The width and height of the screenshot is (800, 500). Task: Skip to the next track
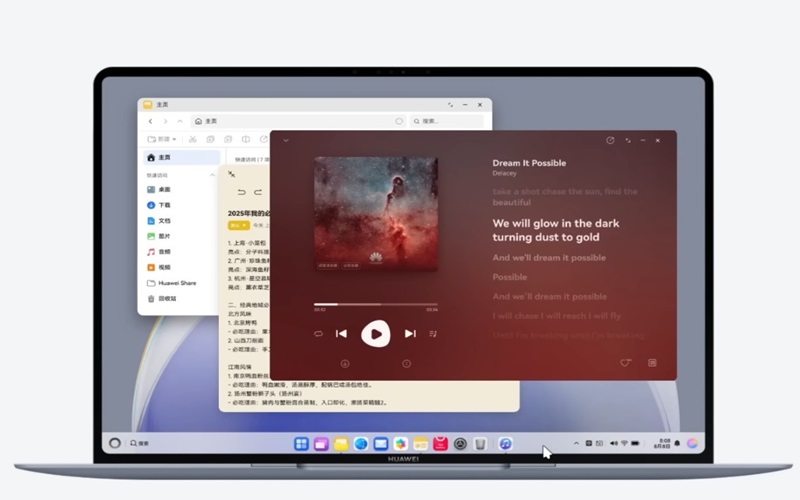(x=410, y=334)
